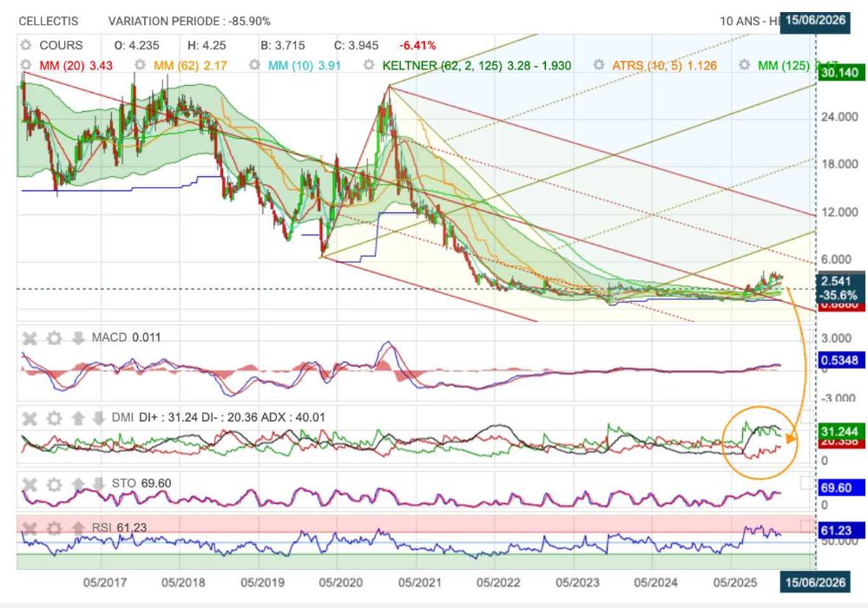The height and width of the screenshot is (608, 868).
Task: Click the STO 69.60 panel label
Action: 141,483
